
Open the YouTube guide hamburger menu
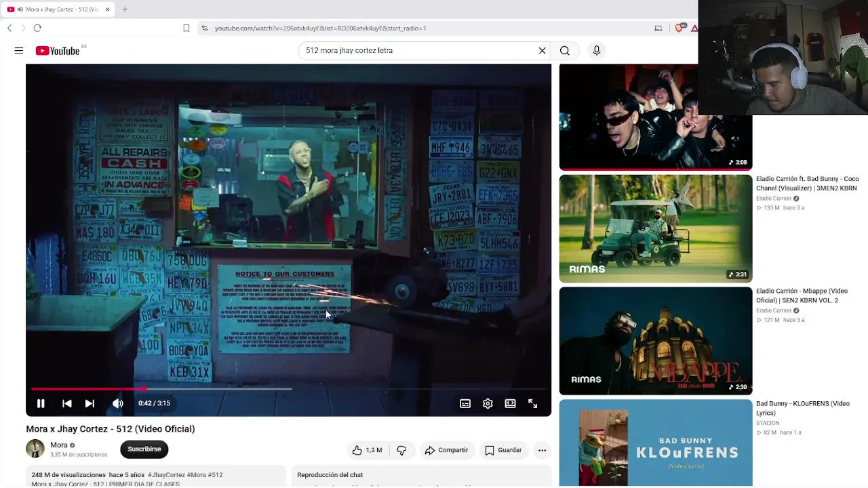coord(19,50)
